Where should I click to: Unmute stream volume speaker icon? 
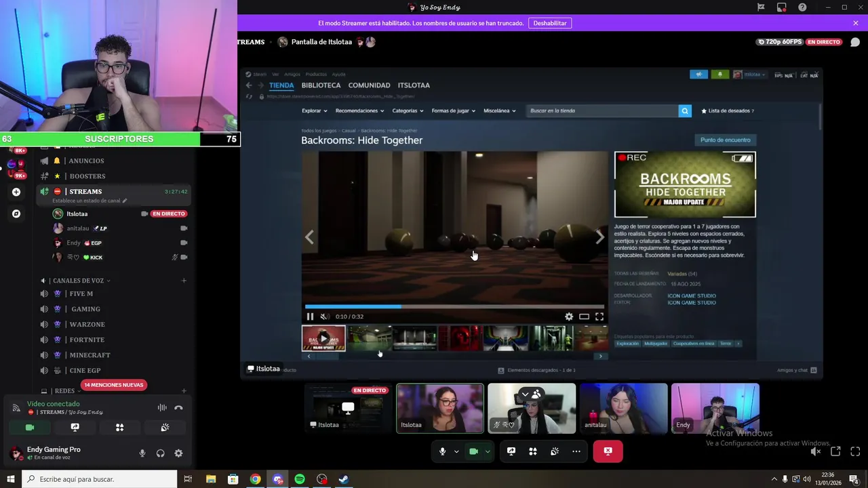(x=816, y=451)
